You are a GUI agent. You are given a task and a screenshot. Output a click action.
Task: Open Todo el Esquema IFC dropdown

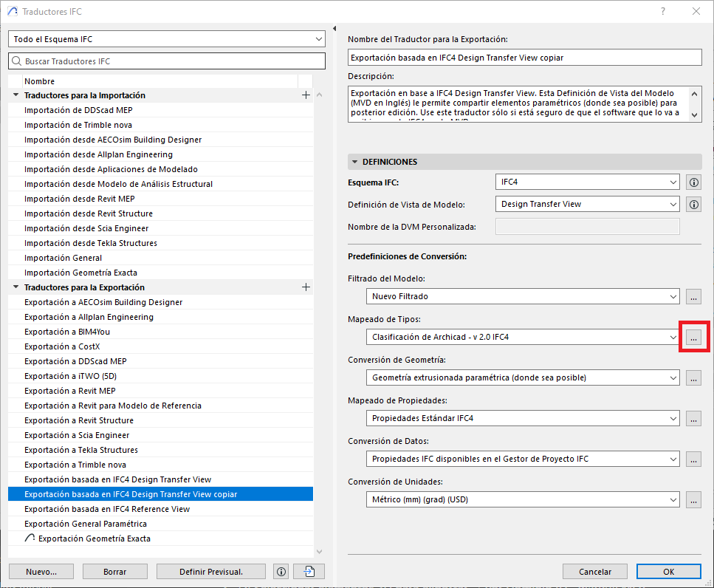(x=166, y=38)
